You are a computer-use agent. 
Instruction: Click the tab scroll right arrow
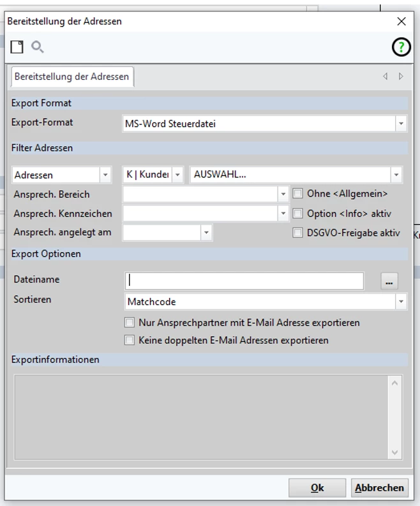[400, 77]
